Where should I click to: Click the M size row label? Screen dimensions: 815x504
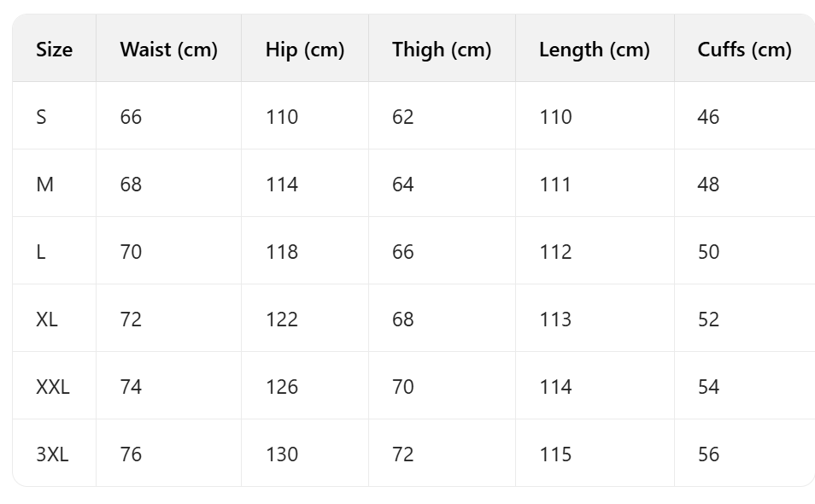click(44, 185)
